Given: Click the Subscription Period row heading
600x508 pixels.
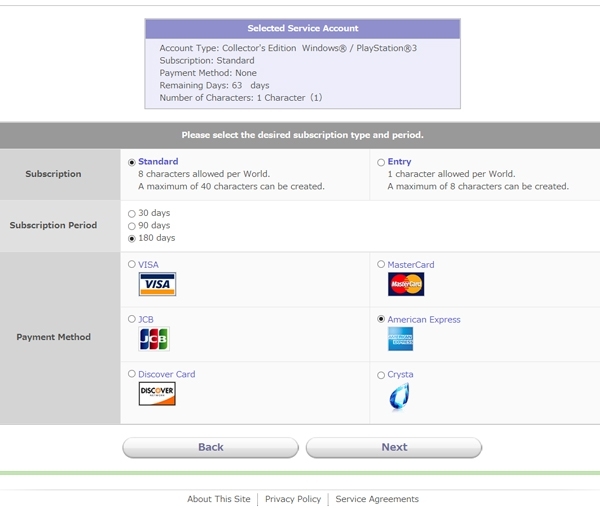Looking at the screenshot, I should (53, 225).
